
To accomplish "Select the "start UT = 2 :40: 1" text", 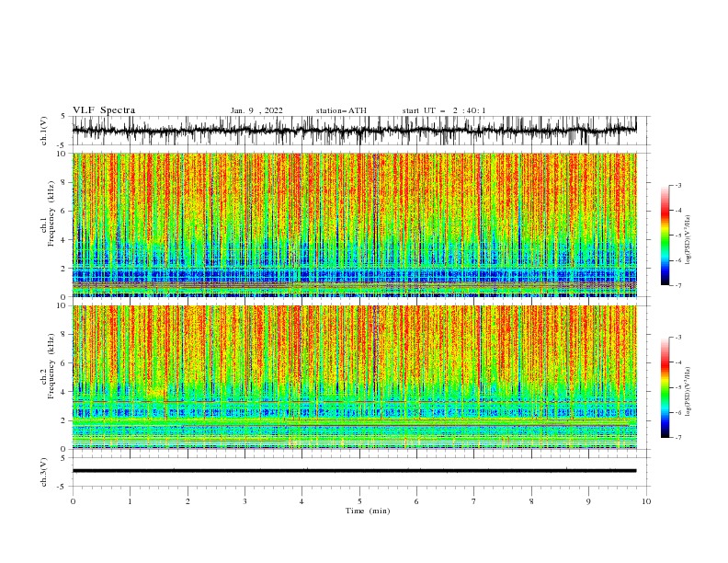I will click(444, 110).
